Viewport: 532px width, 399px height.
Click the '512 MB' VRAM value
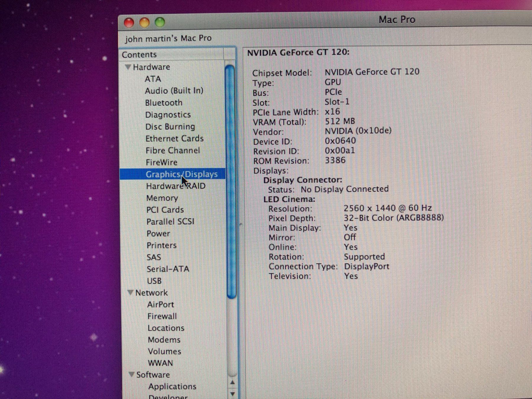point(340,121)
